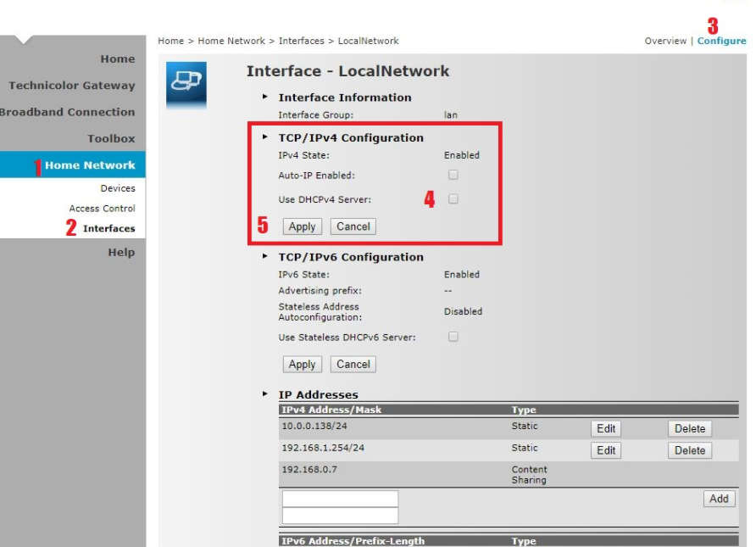The height and width of the screenshot is (547, 756).
Task: Delete the 192.168.1.254/24 address
Action: point(690,451)
